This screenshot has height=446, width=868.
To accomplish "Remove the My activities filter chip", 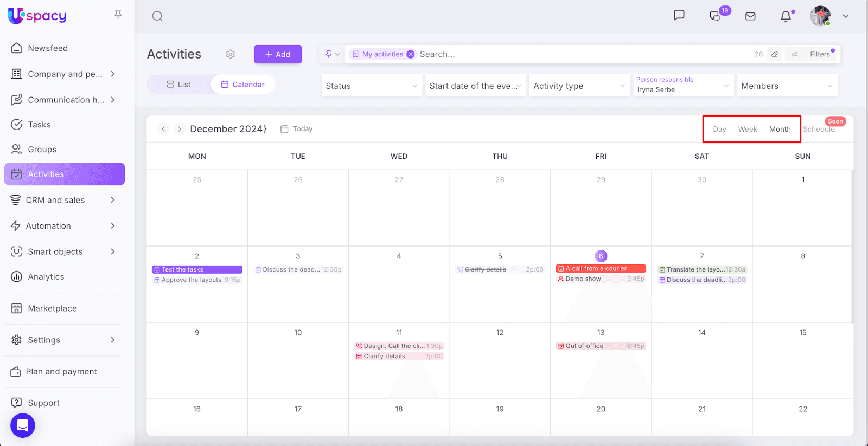I will [x=411, y=54].
